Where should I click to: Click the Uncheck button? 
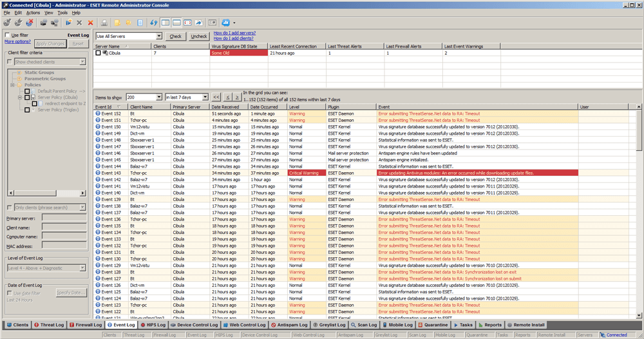[x=199, y=36]
